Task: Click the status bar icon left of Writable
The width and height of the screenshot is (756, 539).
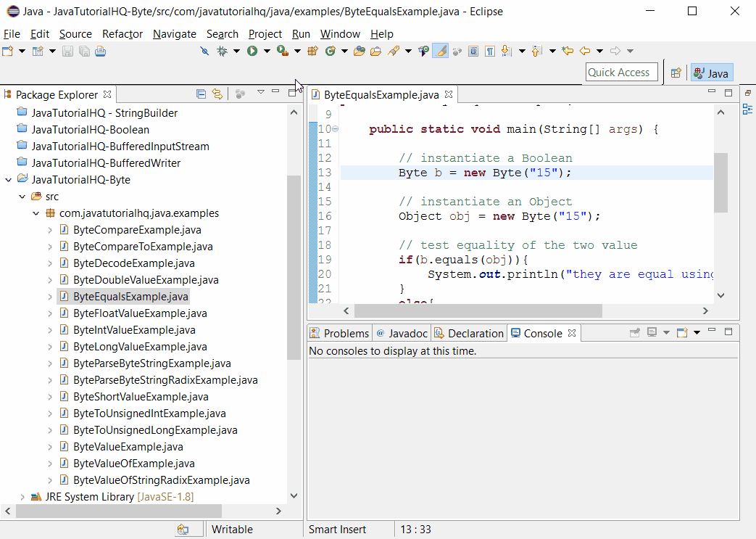Action: point(183,530)
